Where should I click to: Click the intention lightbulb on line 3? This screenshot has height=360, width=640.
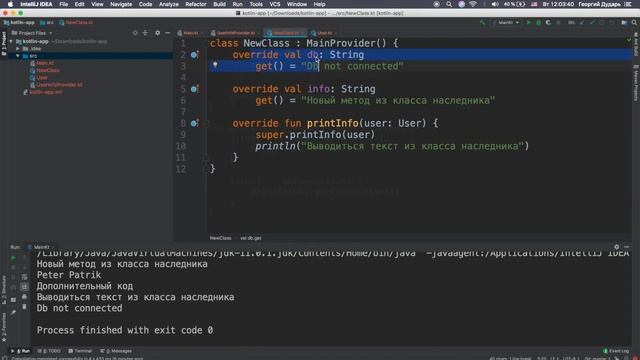[215, 65]
